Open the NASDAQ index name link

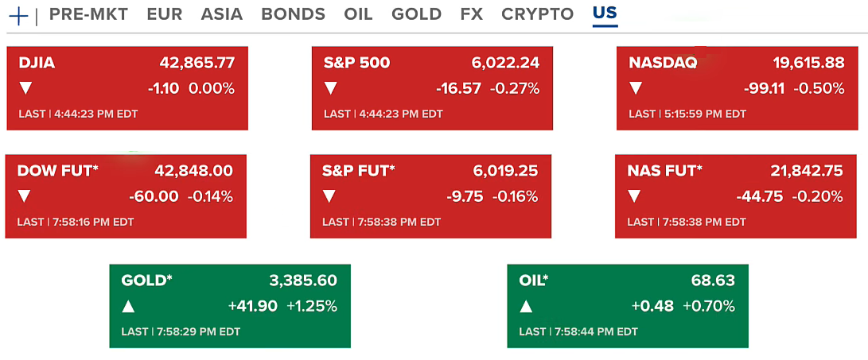pyautogui.click(x=663, y=63)
